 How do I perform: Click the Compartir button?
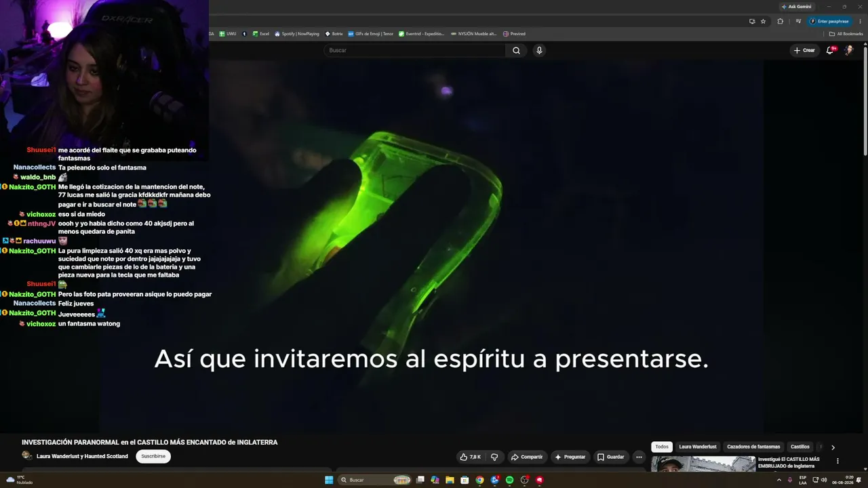(x=526, y=457)
